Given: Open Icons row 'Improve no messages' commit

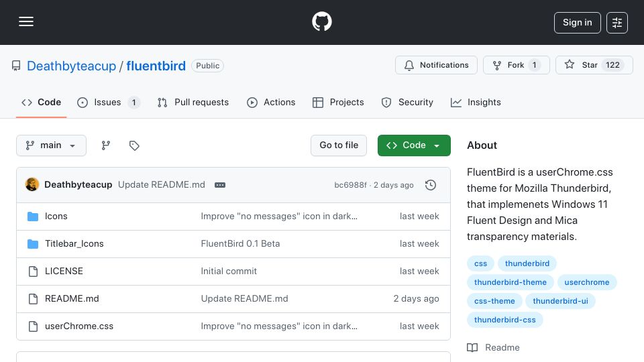Looking at the screenshot, I should pos(279,217).
